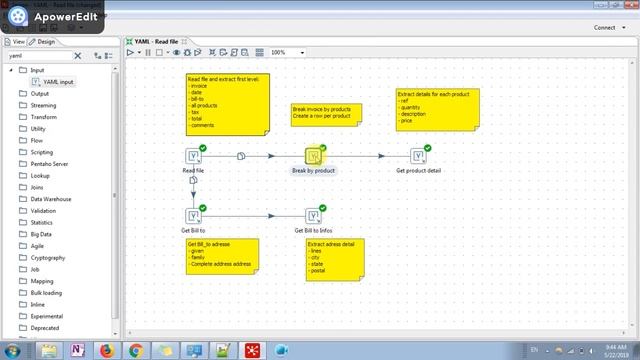Click the step tree vertical scrollbar
The image size is (640, 360).
(x=115, y=196)
